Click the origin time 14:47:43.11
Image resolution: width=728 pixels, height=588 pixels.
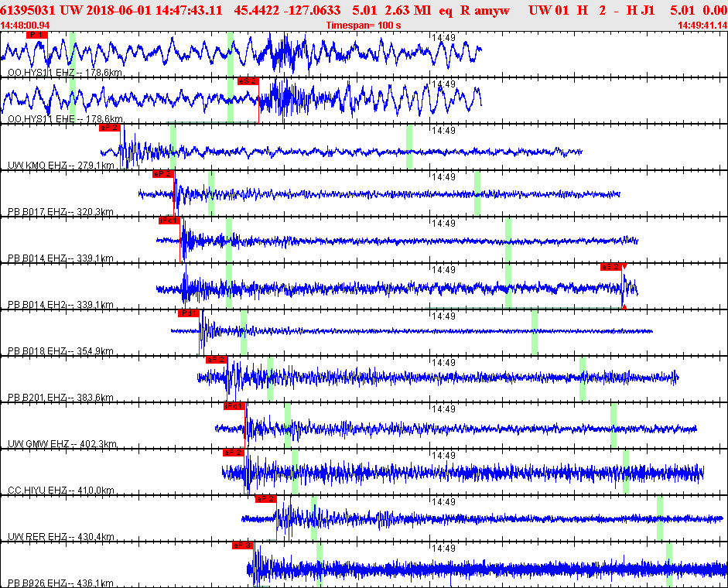coord(189,10)
